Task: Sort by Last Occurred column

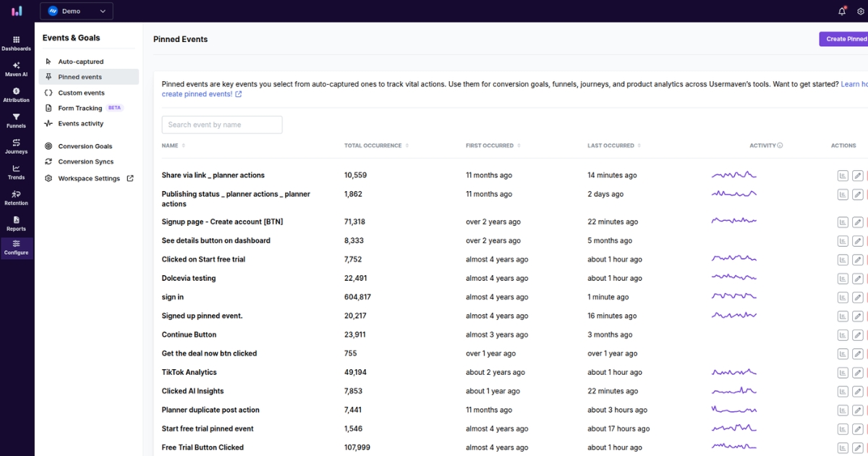Action: click(614, 145)
